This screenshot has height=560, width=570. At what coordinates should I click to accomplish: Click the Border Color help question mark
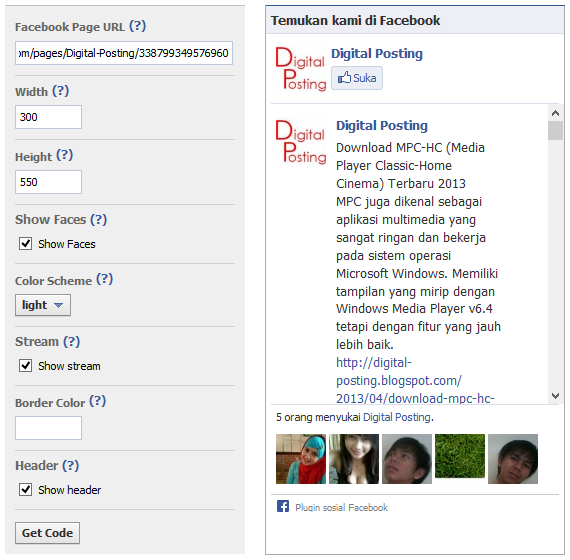click(97, 401)
